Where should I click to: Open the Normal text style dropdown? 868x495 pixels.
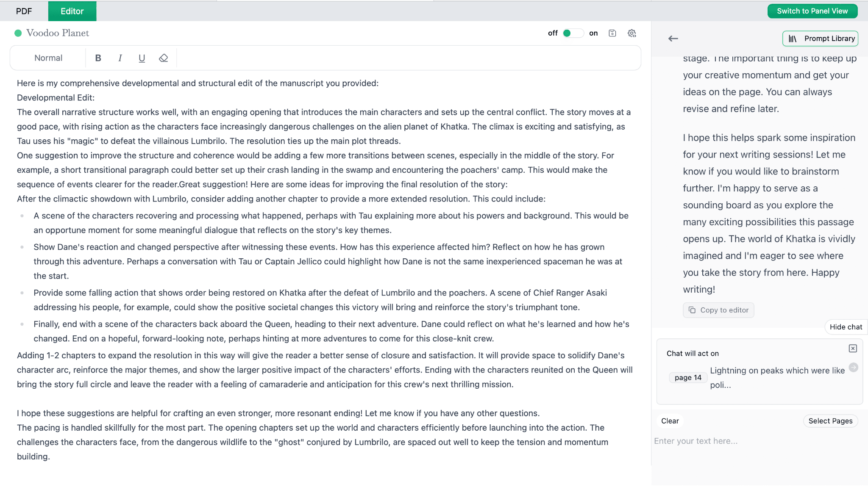coord(48,58)
